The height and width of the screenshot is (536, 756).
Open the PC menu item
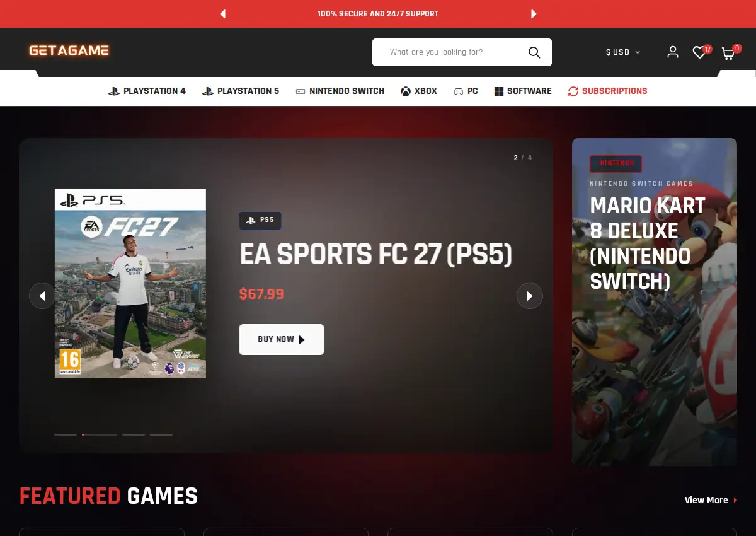466,91
